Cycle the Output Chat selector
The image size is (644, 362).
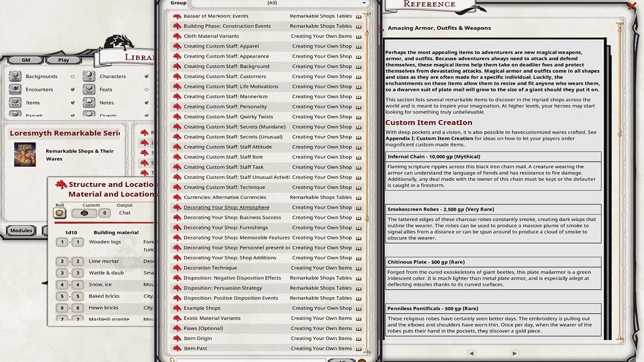124,213
